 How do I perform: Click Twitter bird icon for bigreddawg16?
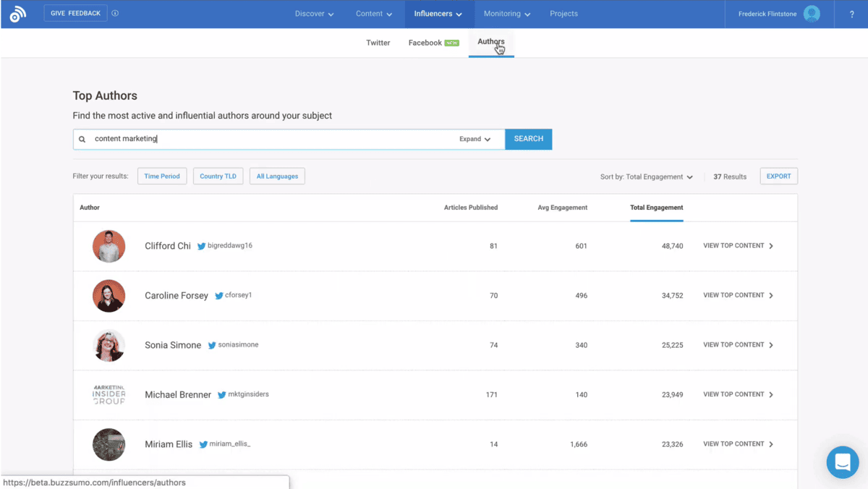(202, 246)
